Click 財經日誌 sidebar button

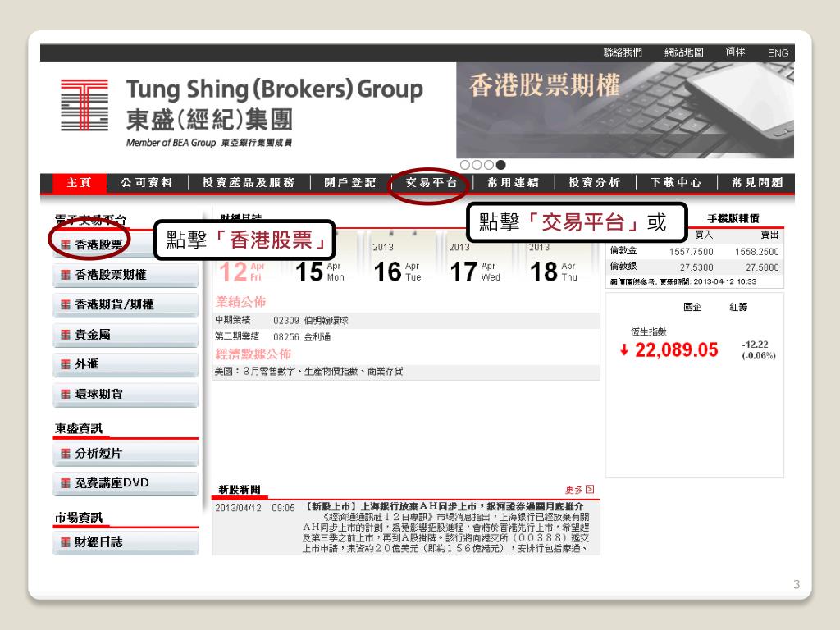[126, 543]
